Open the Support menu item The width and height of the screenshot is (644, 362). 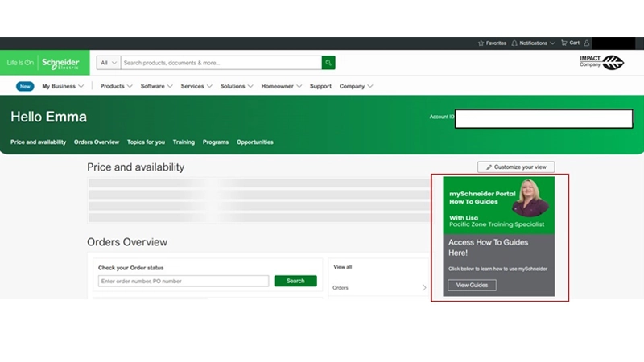320,86
